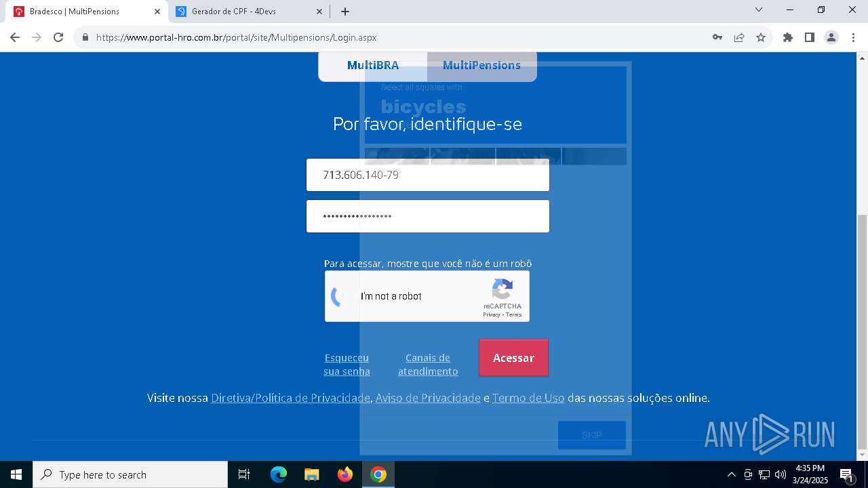Open the Extensions puzzle icon

[x=788, y=37]
